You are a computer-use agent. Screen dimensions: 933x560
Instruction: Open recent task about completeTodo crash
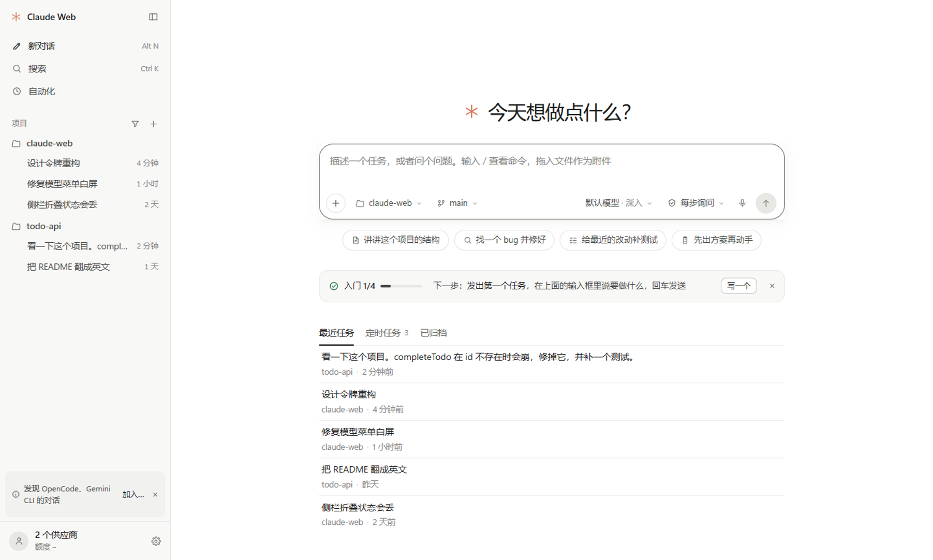[x=552, y=364]
